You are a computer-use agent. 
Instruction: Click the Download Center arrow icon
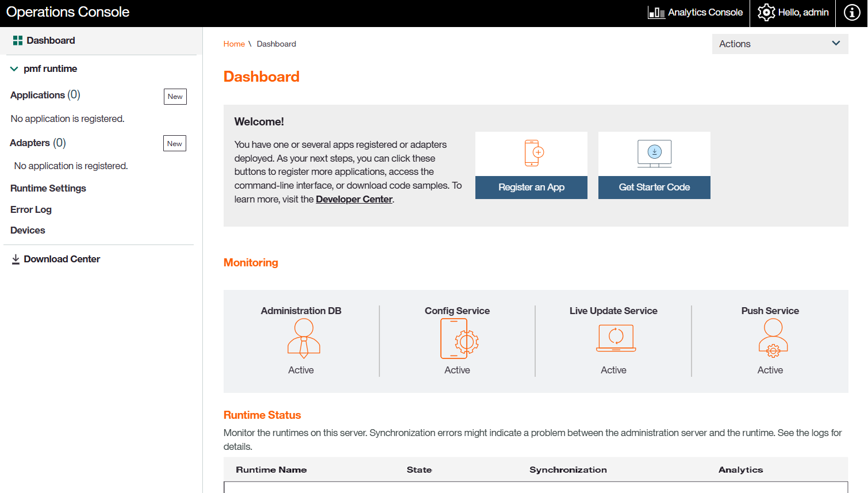point(16,259)
